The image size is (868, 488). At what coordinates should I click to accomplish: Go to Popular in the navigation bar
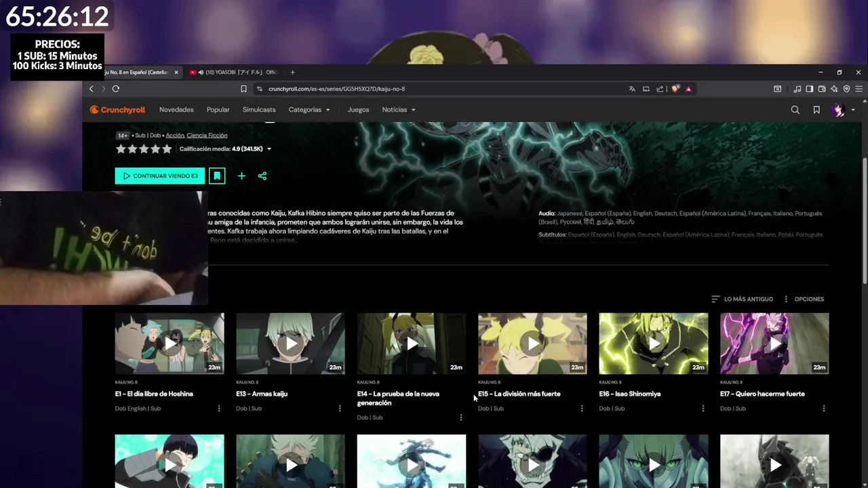tap(218, 110)
